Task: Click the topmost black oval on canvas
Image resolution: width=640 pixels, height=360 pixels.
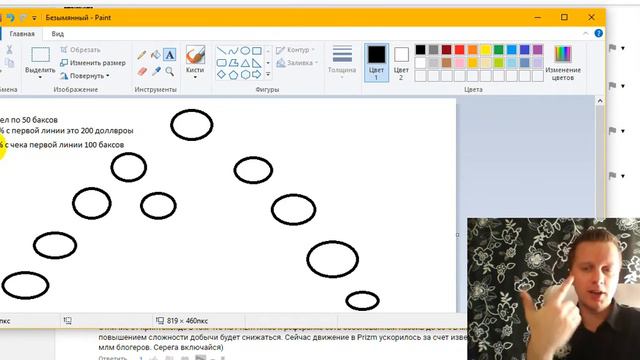Action: tap(192, 125)
